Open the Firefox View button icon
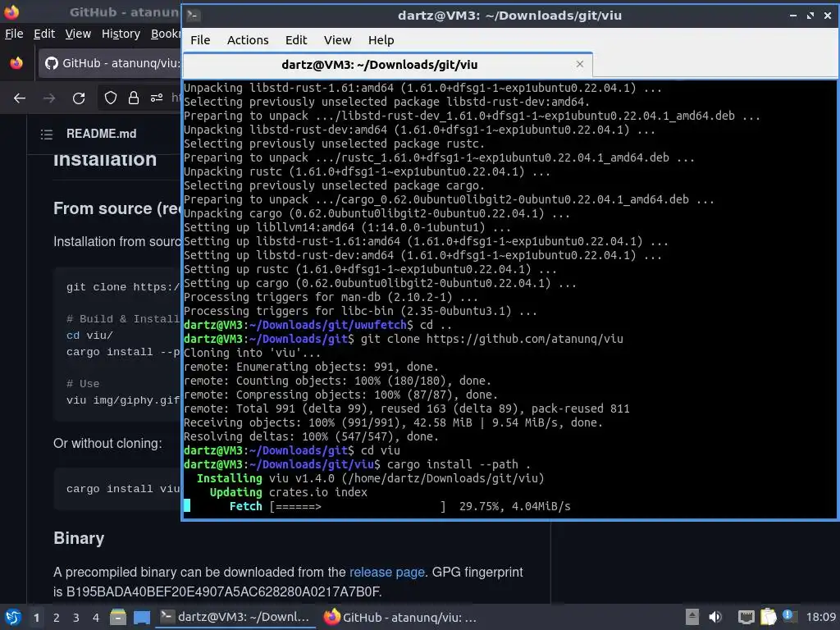Image resolution: width=840 pixels, height=630 pixels. [16, 63]
